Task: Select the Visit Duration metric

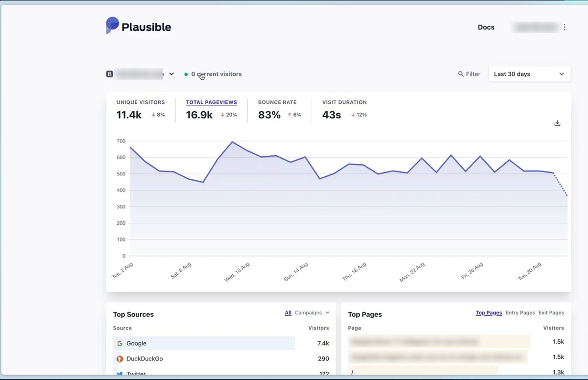Action: (x=344, y=102)
